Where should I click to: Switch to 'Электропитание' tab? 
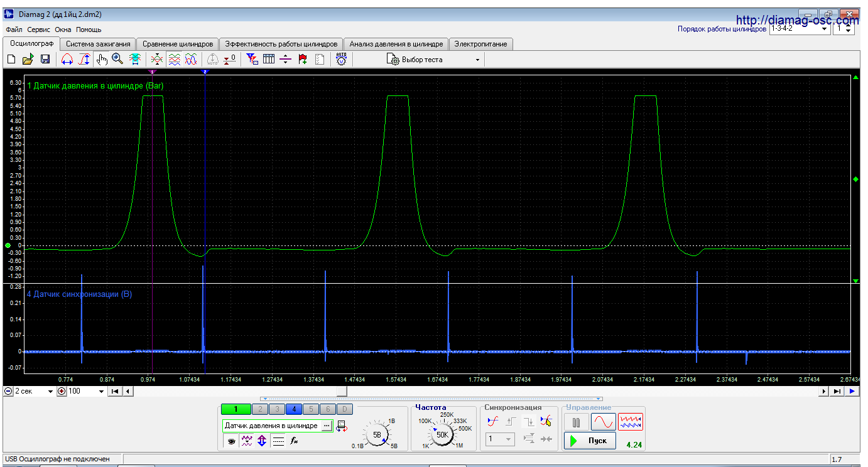481,44
